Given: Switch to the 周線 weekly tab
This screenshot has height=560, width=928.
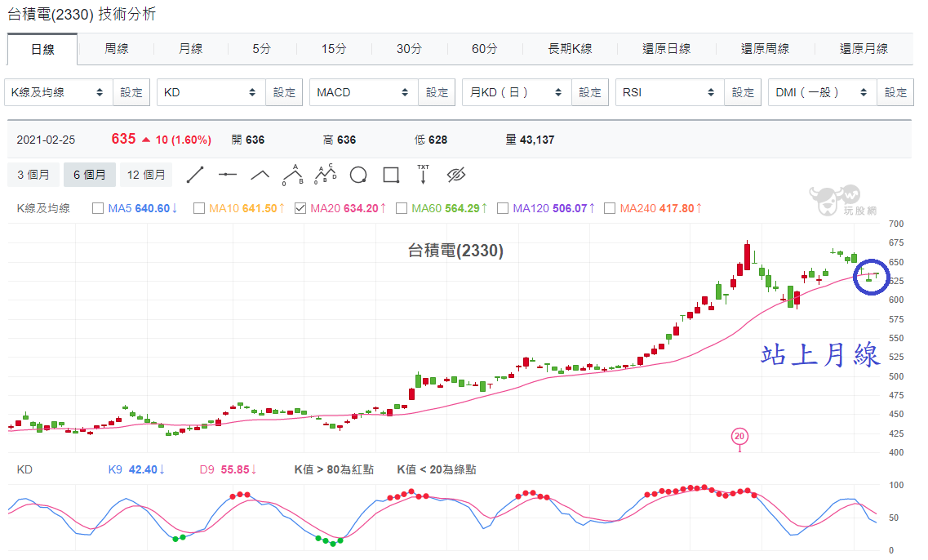Looking at the screenshot, I should 116,49.
